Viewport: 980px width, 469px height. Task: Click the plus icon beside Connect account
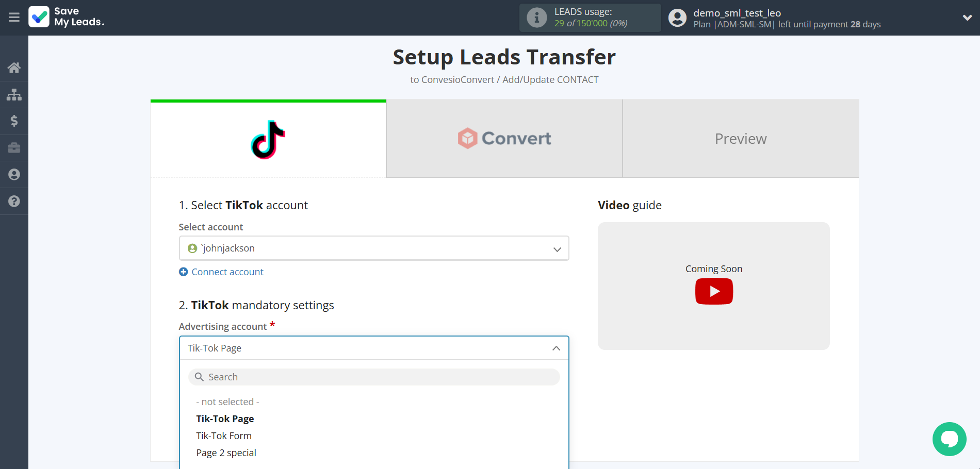point(183,272)
